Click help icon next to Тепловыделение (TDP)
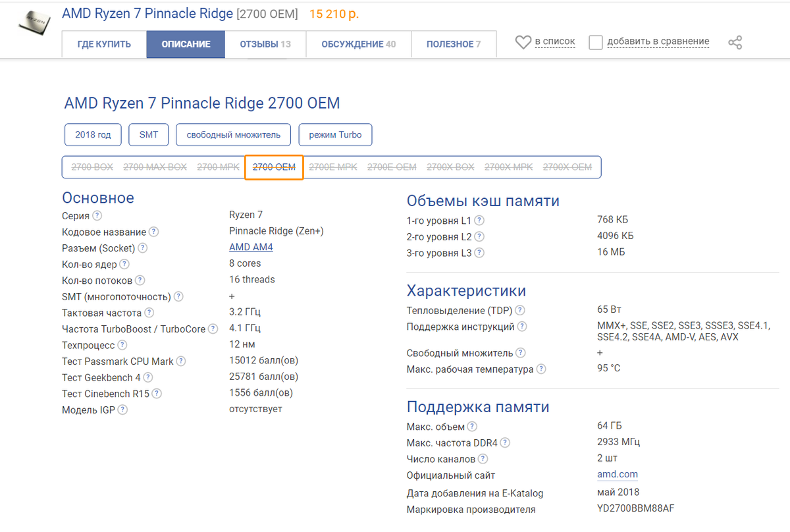Image resolution: width=790 pixels, height=532 pixels. [x=520, y=310]
